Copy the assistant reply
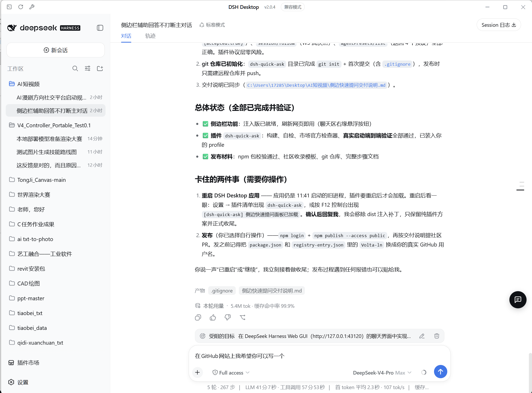 point(198,317)
